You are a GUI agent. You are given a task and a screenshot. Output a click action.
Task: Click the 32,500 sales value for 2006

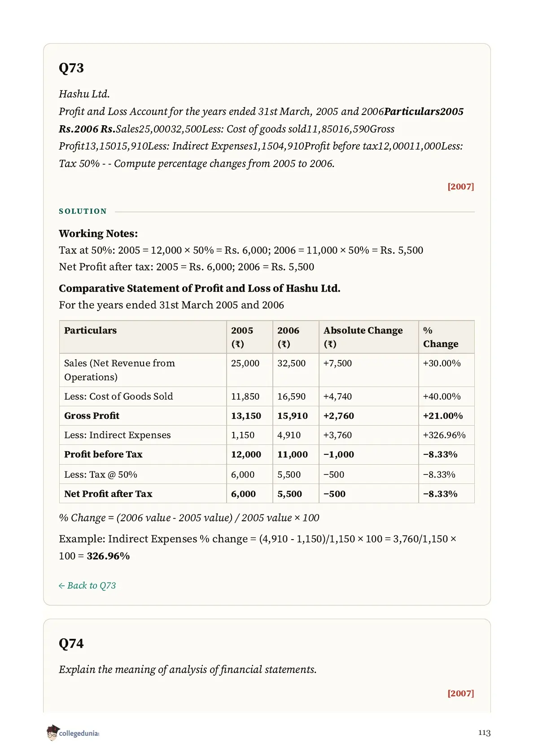pos(291,363)
